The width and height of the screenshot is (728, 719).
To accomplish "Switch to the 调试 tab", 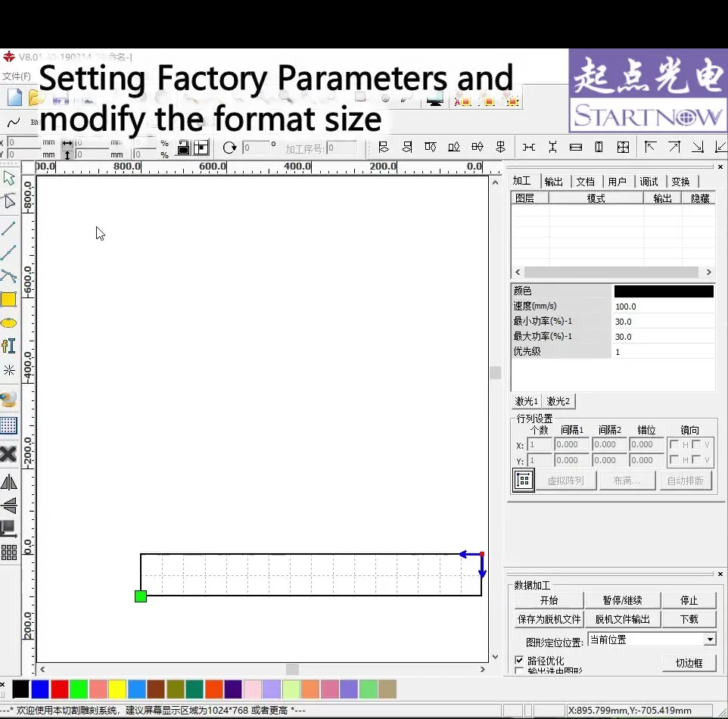I will tap(649, 182).
